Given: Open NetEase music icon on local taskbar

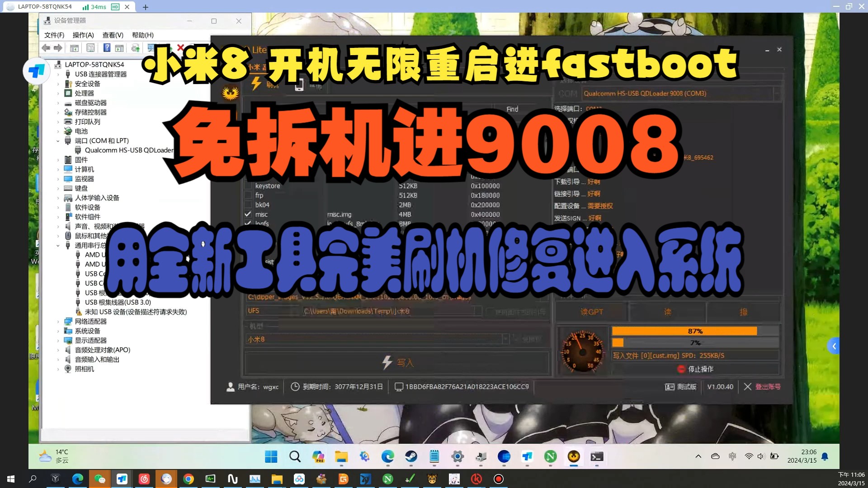Looking at the screenshot, I should 144,479.
